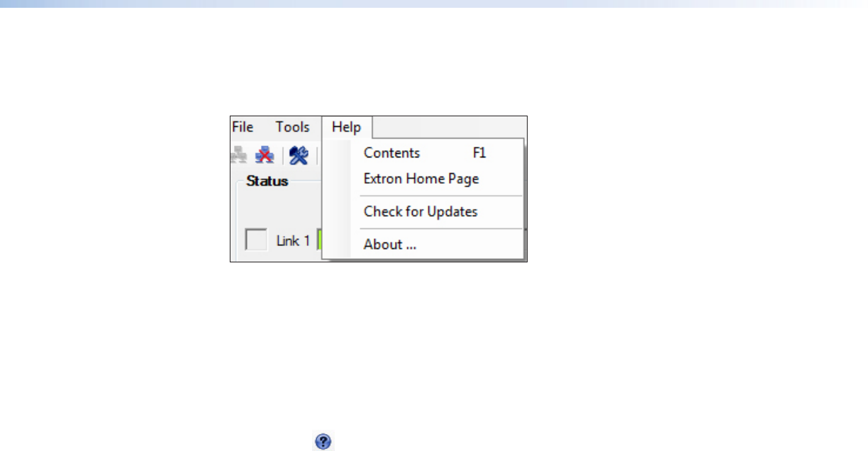Click the Link 1 label text

[293, 240]
